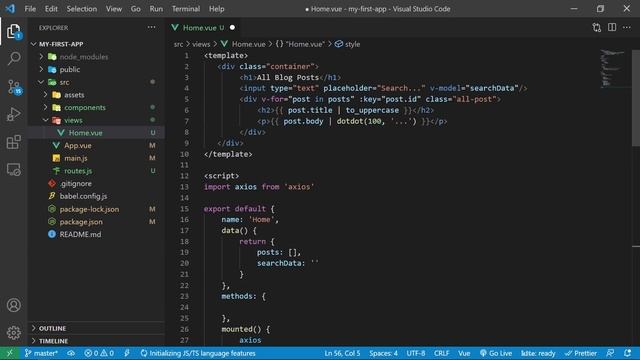This screenshot has height=360, width=640.
Task: Publish changes cloud icon in status bar
Action: coord(71,353)
